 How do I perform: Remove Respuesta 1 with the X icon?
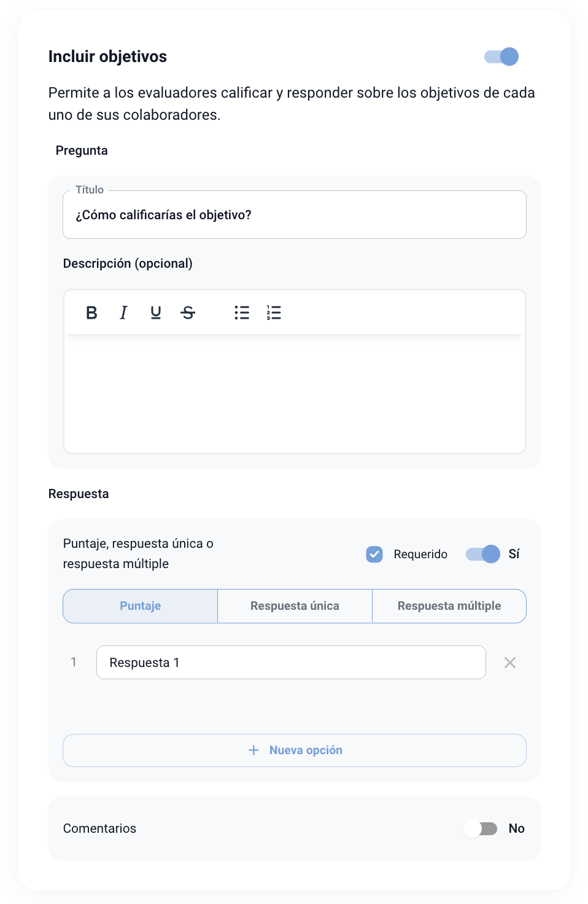pos(510,663)
